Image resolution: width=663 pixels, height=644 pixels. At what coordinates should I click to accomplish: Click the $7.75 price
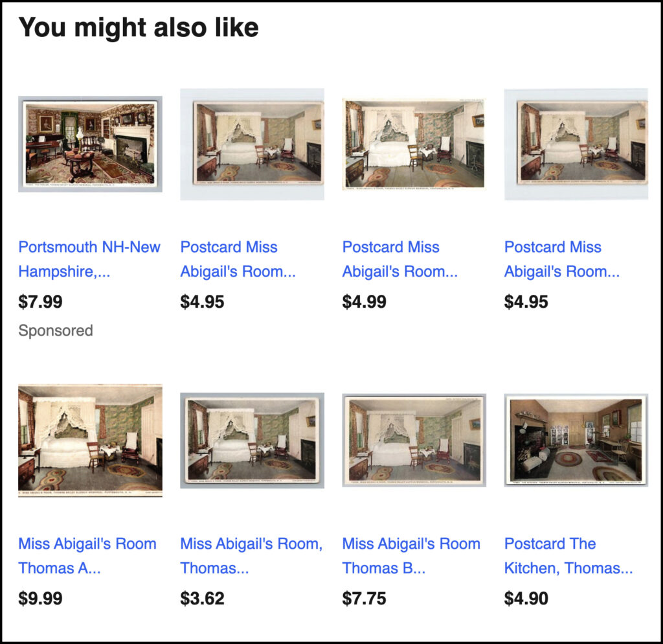(365, 599)
